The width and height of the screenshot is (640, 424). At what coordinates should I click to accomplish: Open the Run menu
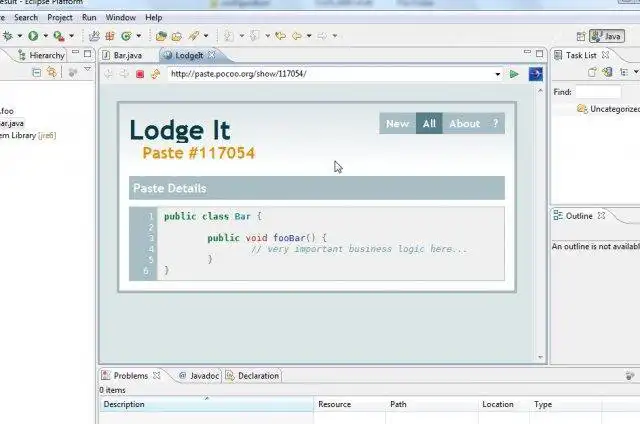click(89, 18)
